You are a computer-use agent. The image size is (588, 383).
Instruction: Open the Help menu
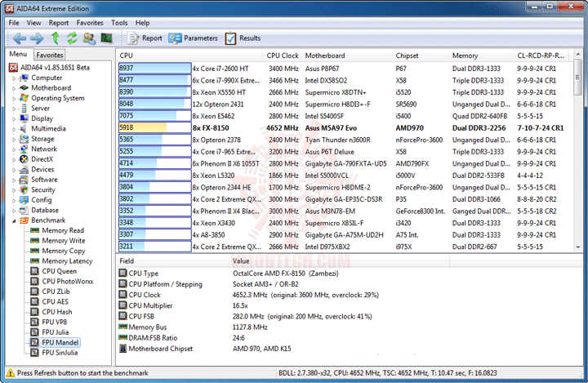click(142, 23)
